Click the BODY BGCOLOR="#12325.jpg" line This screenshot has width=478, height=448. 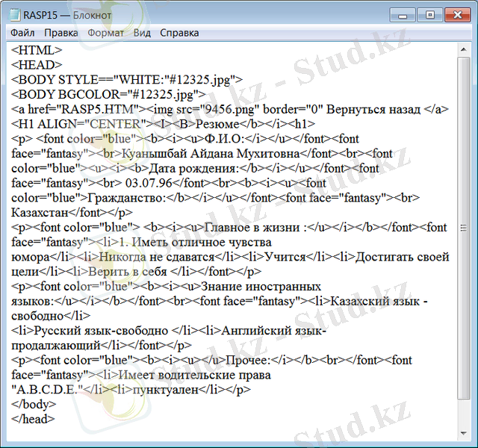[108, 95]
